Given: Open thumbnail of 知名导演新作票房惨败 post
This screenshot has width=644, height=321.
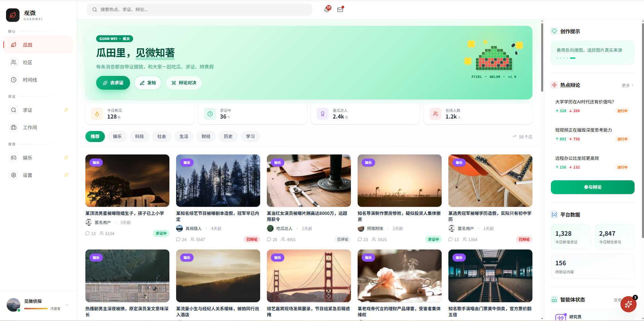Looking at the screenshot, I should (400, 181).
